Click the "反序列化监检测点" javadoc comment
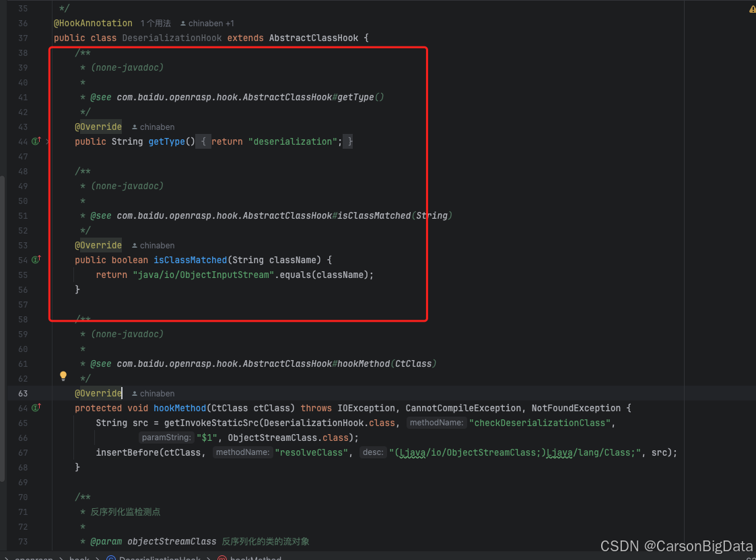Screen dimensions: 756x560 pyautogui.click(x=125, y=512)
